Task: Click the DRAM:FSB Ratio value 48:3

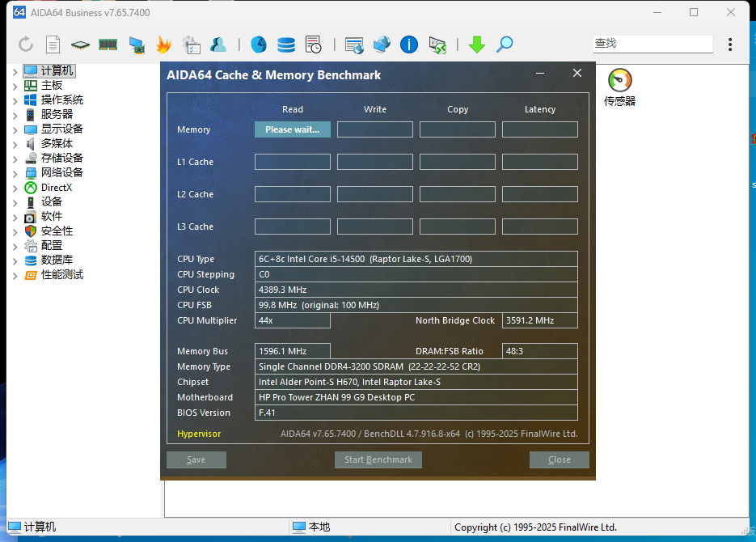Action: coord(539,351)
